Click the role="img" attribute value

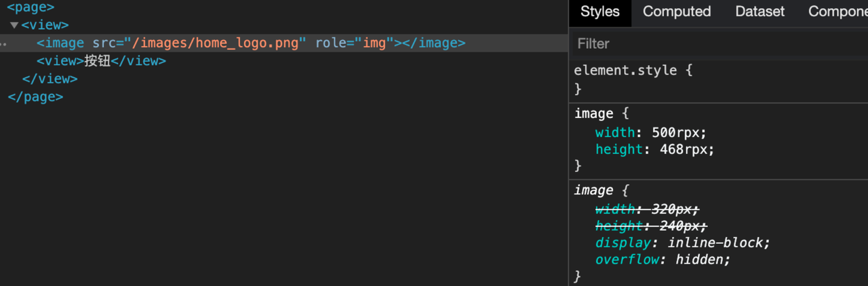374,43
